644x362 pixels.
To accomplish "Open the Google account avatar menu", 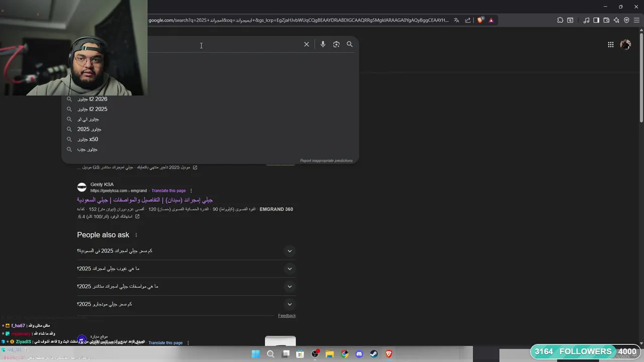I will (x=625, y=45).
